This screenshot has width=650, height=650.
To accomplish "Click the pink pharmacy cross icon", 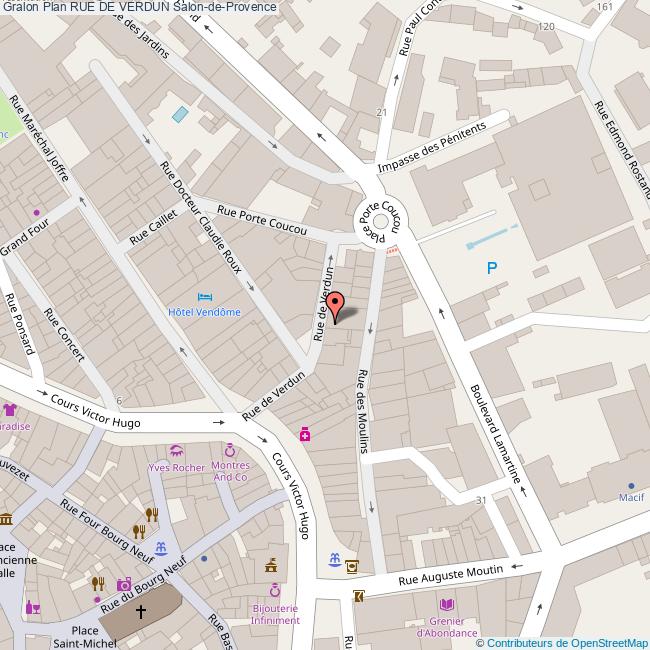I will click(x=304, y=434).
